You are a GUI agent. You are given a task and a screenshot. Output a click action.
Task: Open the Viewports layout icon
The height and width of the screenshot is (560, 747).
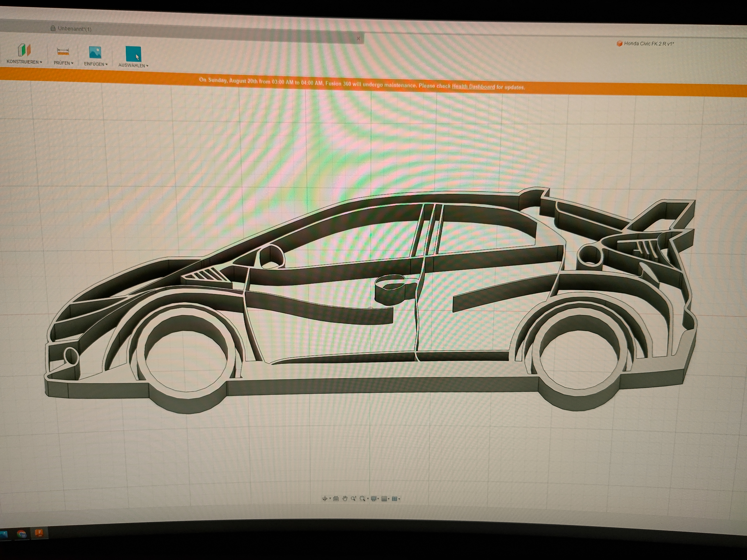click(394, 499)
